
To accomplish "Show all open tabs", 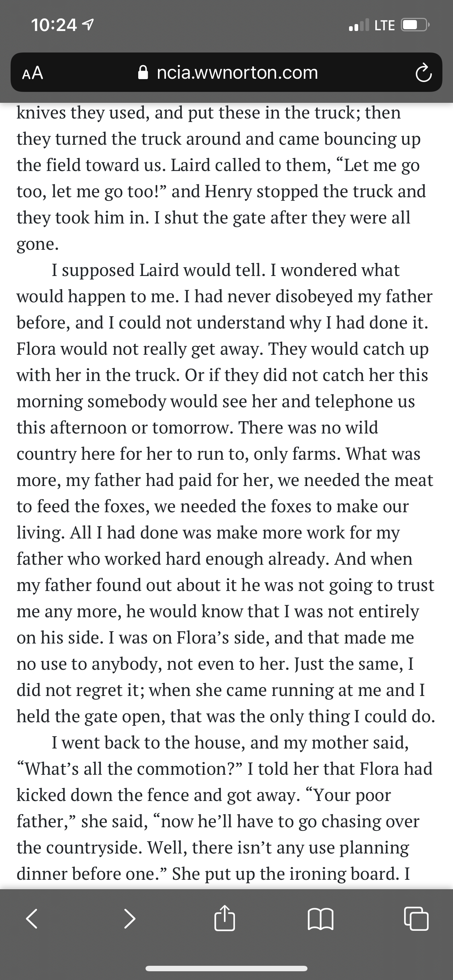I will [x=416, y=919].
